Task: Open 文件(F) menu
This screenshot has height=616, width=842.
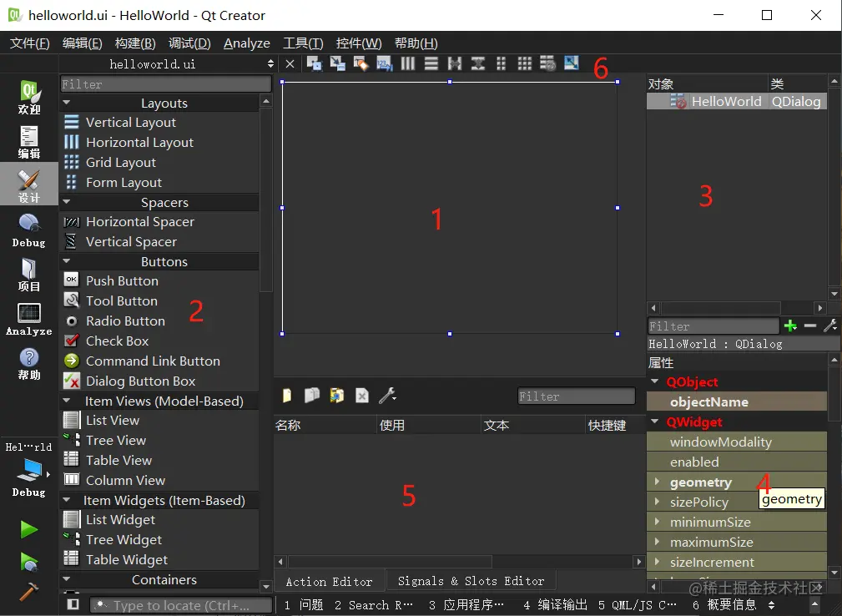Action: point(29,43)
